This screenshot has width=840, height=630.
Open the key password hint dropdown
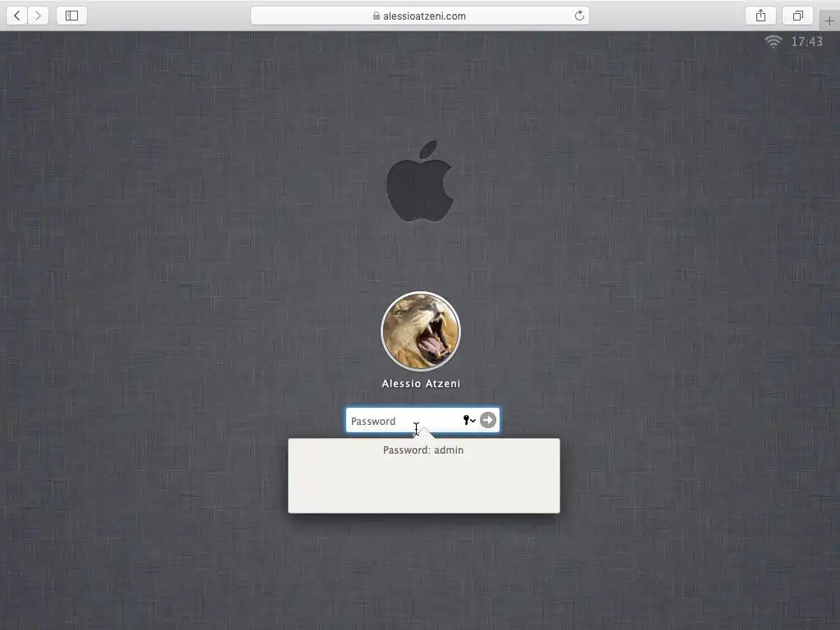coord(469,421)
